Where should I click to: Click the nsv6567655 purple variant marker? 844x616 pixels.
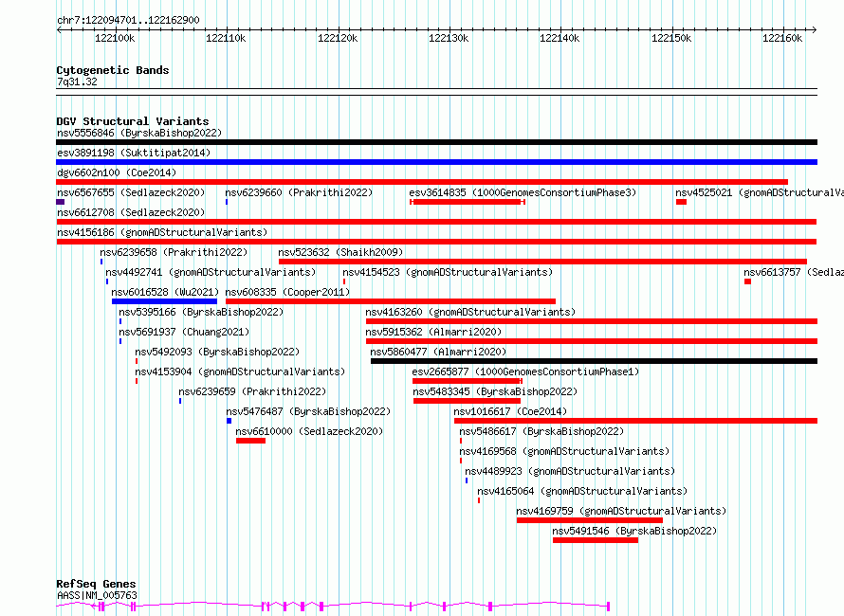(61, 202)
